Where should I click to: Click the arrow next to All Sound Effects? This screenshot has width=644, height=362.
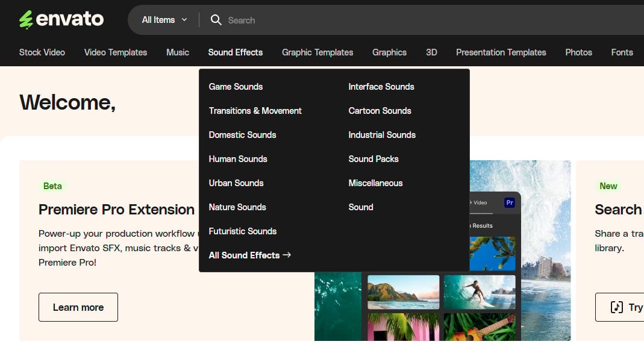click(x=287, y=255)
